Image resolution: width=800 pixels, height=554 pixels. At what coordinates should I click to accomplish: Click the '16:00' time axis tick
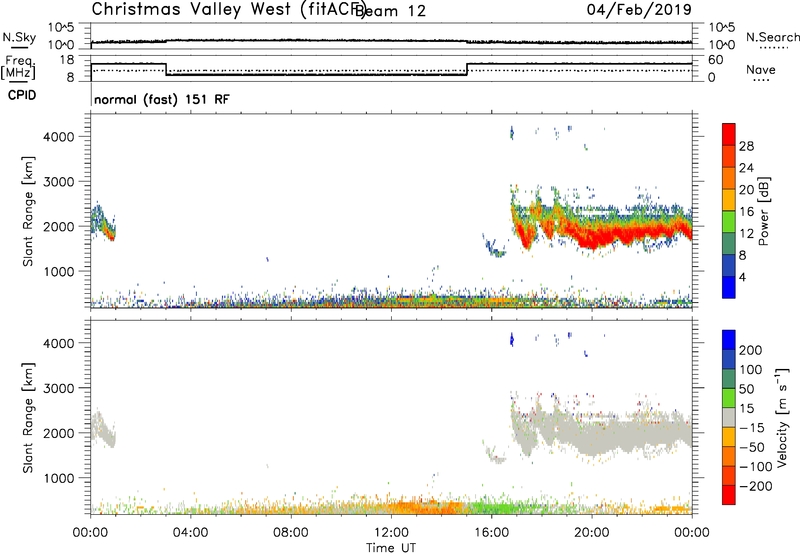(x=491, y=533)
